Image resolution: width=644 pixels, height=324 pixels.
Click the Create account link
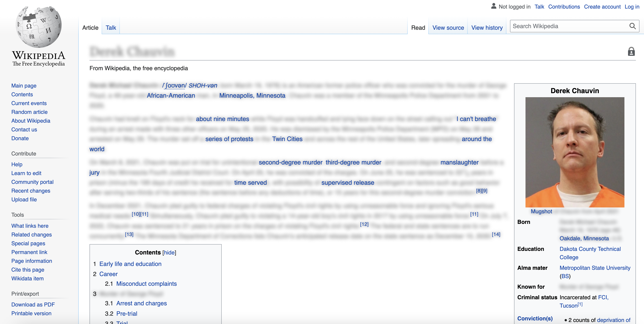[602, 7]
